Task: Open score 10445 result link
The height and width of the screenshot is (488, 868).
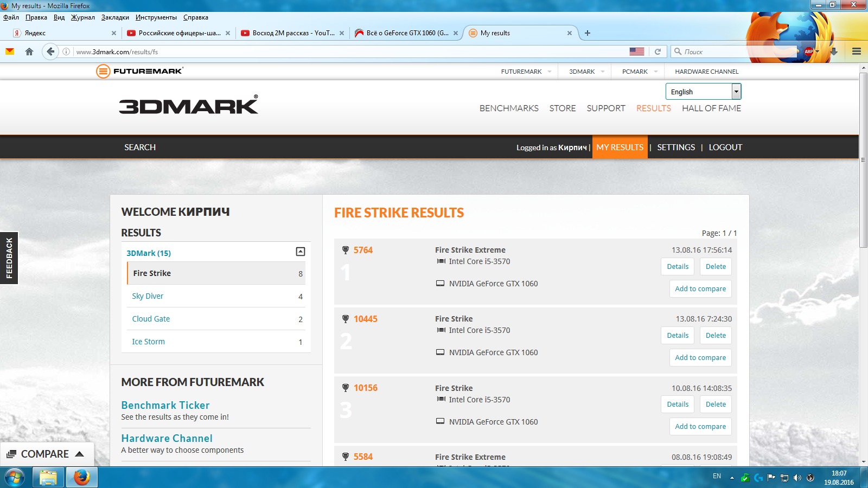Action: pyautogui.click(x=366, y=319)
